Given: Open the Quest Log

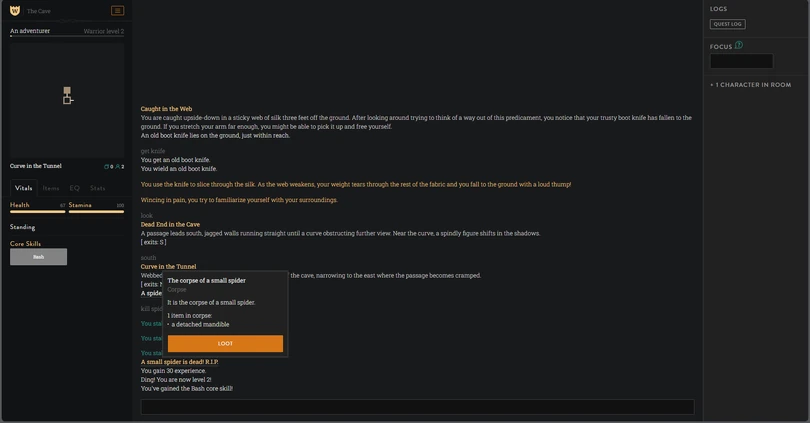Looking at the screenshot, I should 727,24.
